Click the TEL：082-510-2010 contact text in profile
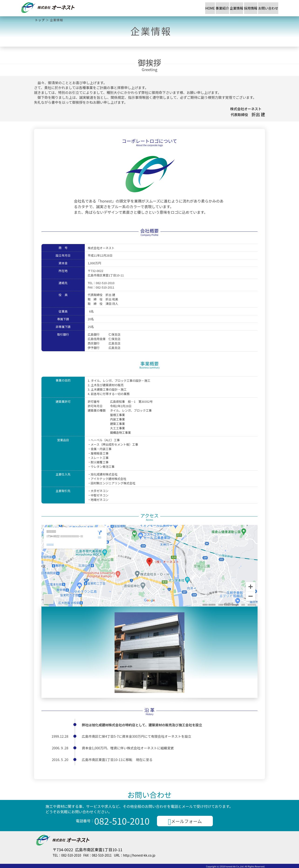The height and width of the screenshot is (868, 299). click(101, 283)
